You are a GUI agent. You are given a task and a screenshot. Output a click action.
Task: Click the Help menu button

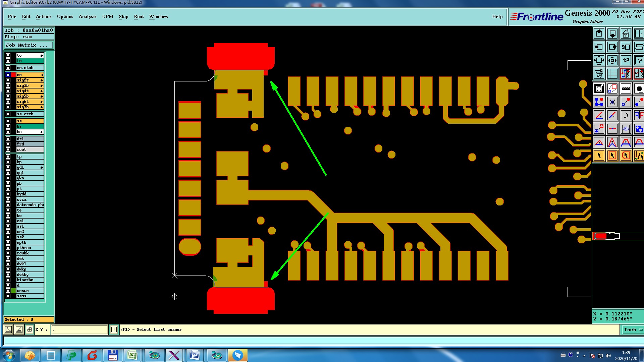(x=497, y=16)
